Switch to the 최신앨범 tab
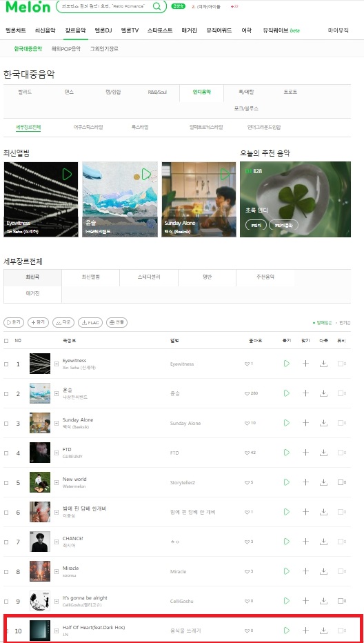 90,277
